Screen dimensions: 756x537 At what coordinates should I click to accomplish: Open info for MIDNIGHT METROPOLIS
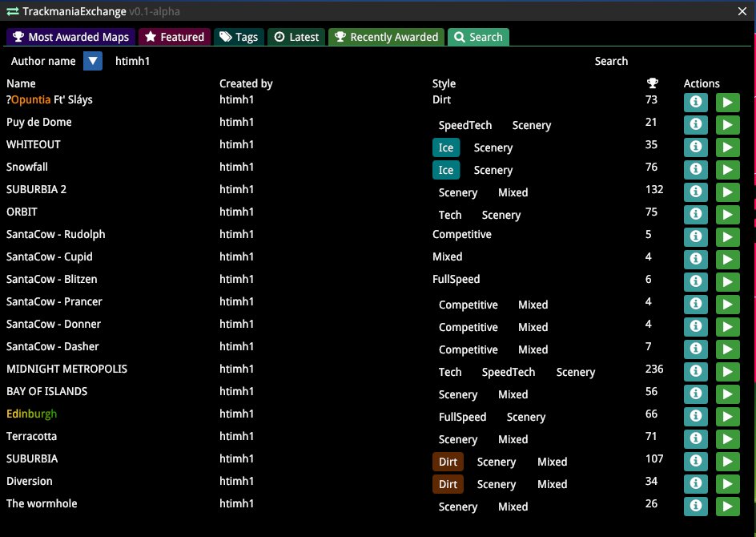(695, 372)
